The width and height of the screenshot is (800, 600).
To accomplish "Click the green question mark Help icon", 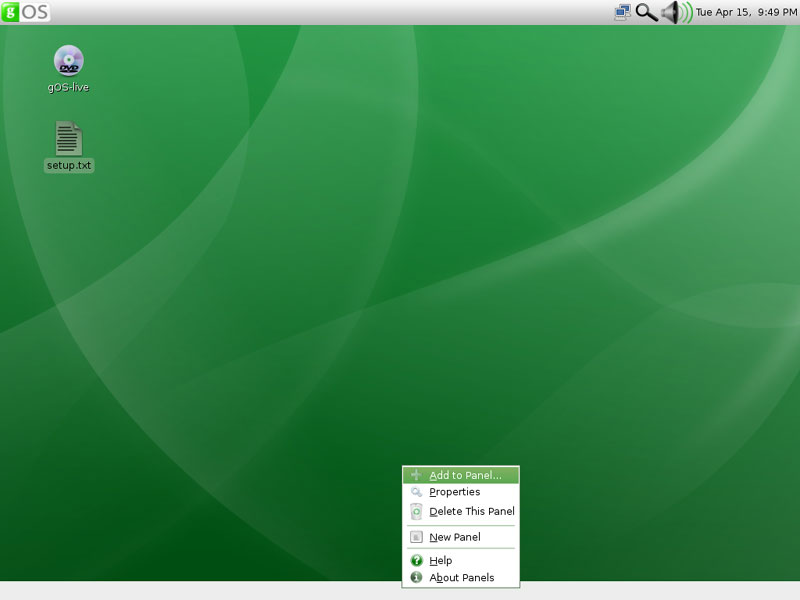I will pos(416,560).
